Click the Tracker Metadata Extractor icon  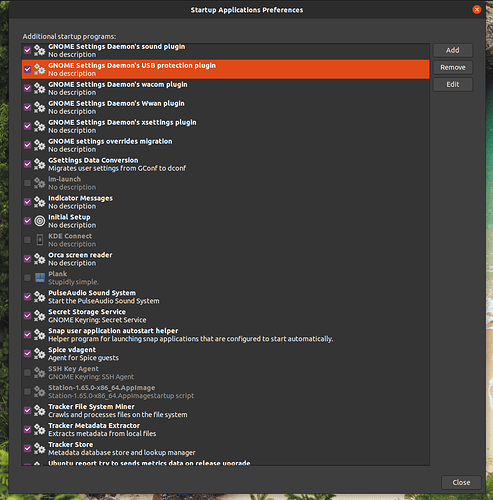click(39, 429)
